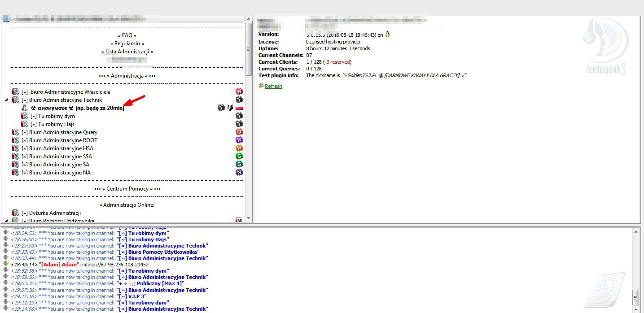This screenshot has height=313, width=644.
Task: Click the channel tree vertical scrollbar
Action: [248, 49]
